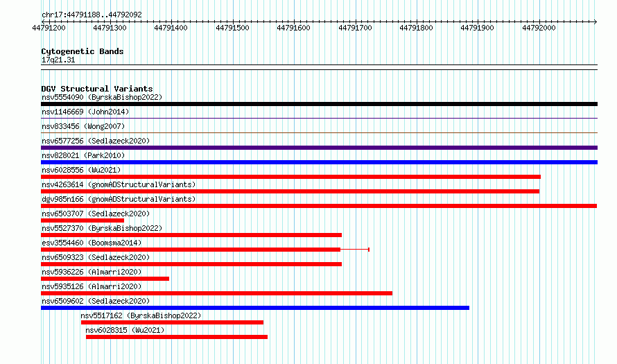617x364 pixels.
Task: Select the red nsv6509323 variant bar
Action: click(191, 264)
